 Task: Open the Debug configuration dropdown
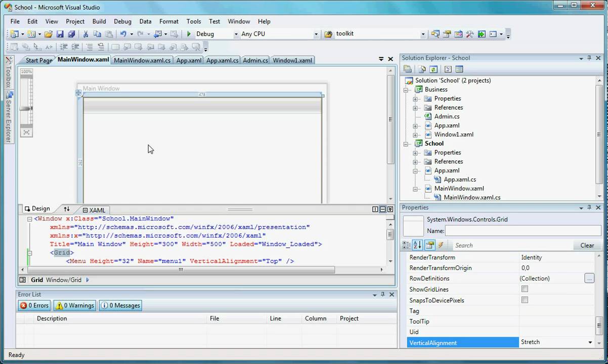[236, 34]
